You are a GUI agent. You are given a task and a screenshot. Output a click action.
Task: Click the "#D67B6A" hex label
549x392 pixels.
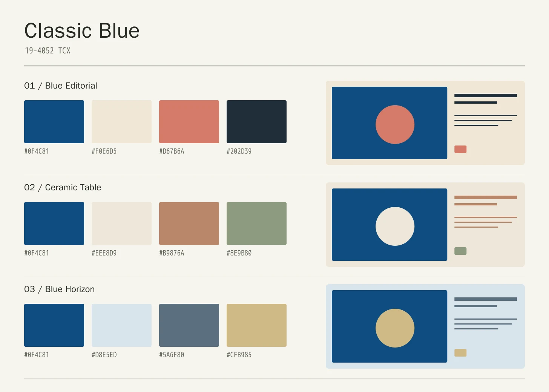172,151
